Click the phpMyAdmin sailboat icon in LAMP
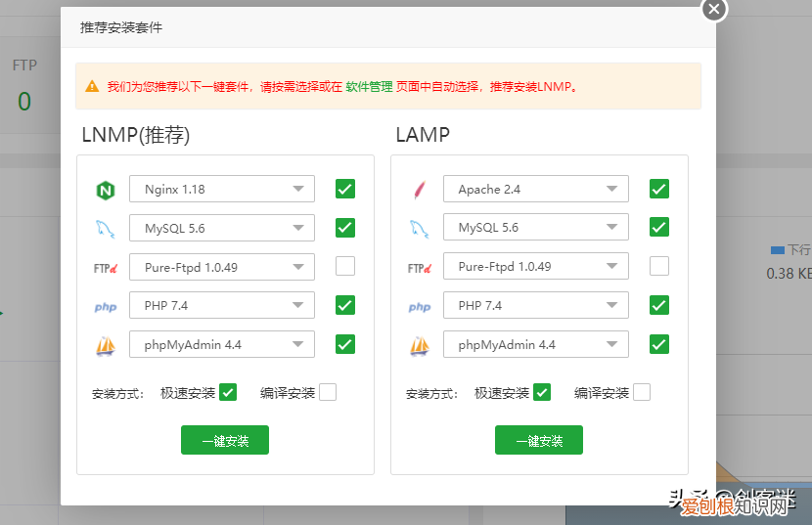Viewport: 812px width, 525px height. tap(420, 345)
